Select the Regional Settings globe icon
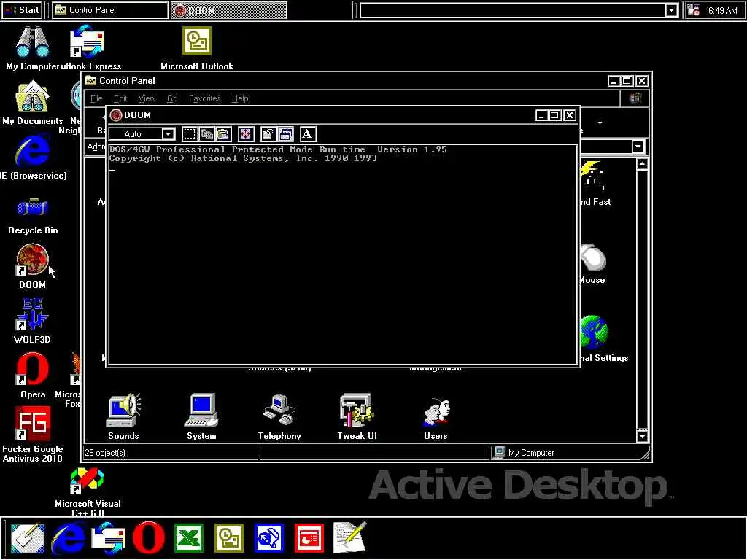 pyautogui.click(x=594, y=333)
